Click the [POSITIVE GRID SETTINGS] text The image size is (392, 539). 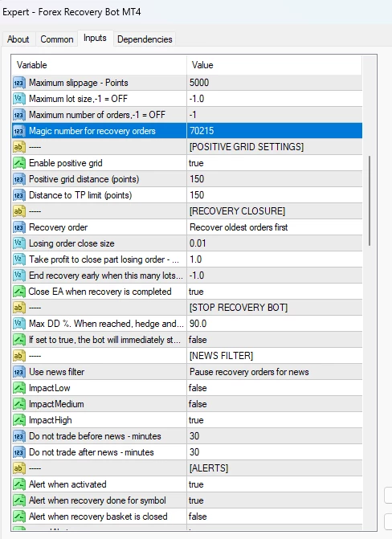pyautogui.click(x=247, y=147)
